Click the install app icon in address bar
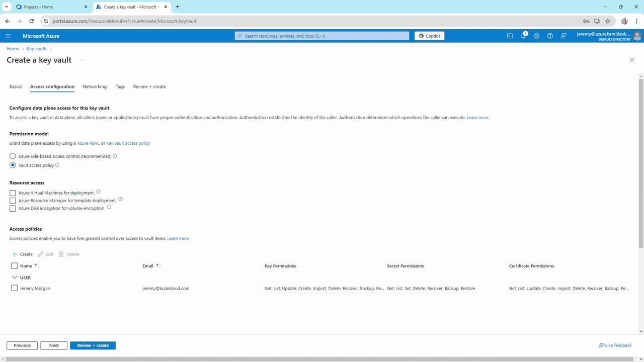 tap(597, 21)
